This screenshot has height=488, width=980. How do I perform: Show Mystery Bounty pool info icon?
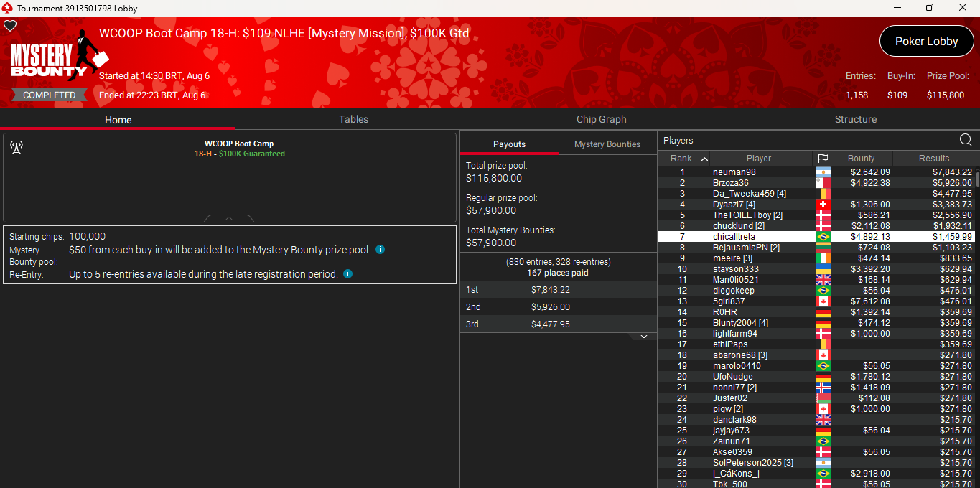pos(381,250)
